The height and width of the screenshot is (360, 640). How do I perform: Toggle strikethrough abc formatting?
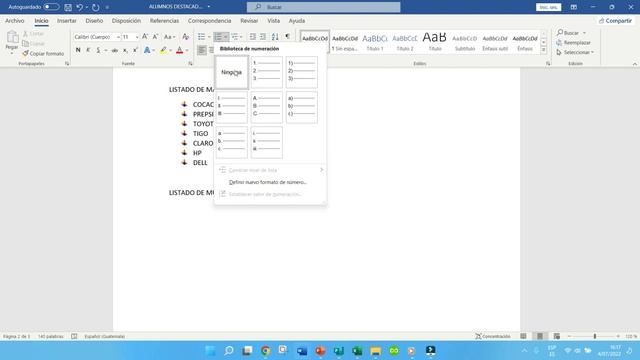coord(115,50)
